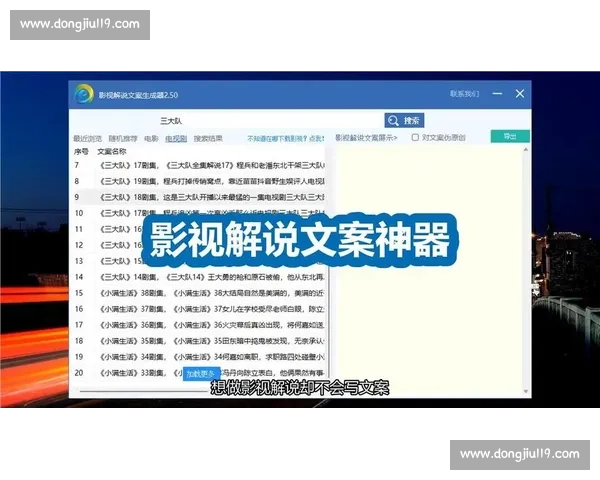The height and width of the screenshot is (480, 600).
Task: Click inside the cream-colored 文案 display area
Action: point(428,270)
